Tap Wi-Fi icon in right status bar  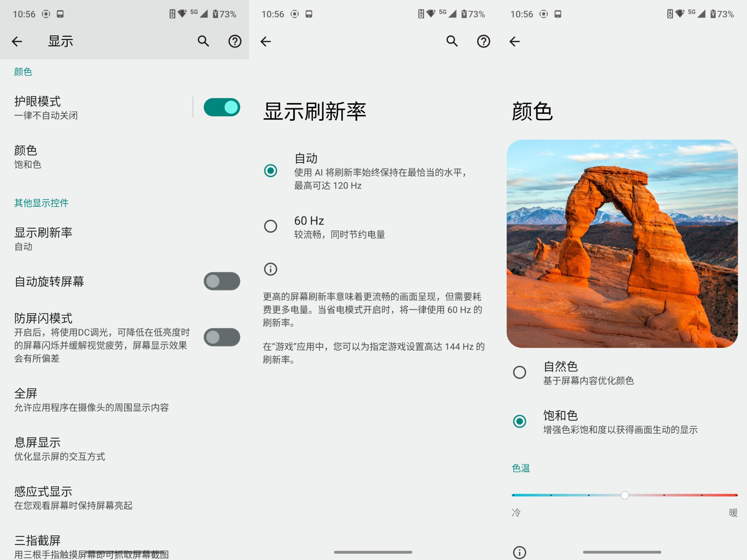coord(680,14)
